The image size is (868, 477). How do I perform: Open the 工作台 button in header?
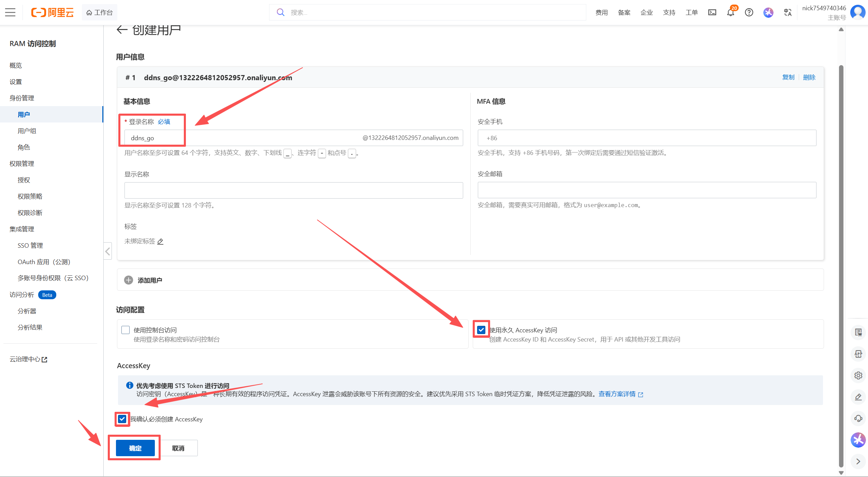coord(99,13)
